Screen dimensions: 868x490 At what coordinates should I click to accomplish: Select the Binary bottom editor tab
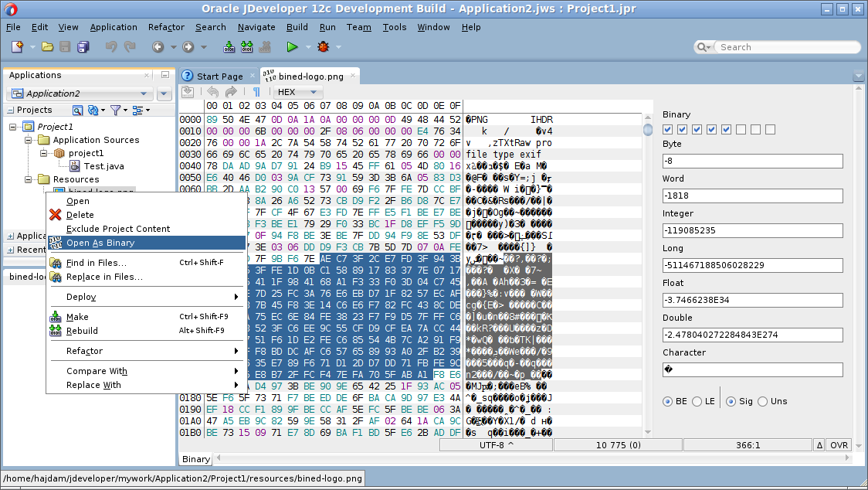point(196,459)
